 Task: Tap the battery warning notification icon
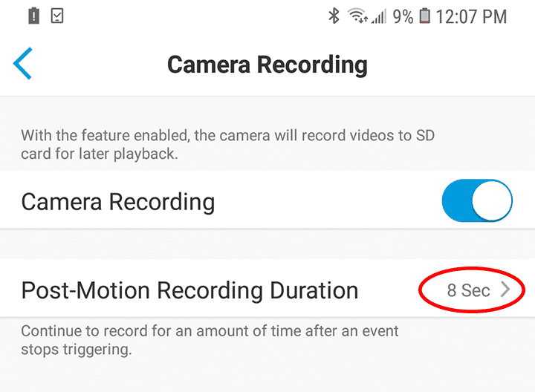(33, 16)
